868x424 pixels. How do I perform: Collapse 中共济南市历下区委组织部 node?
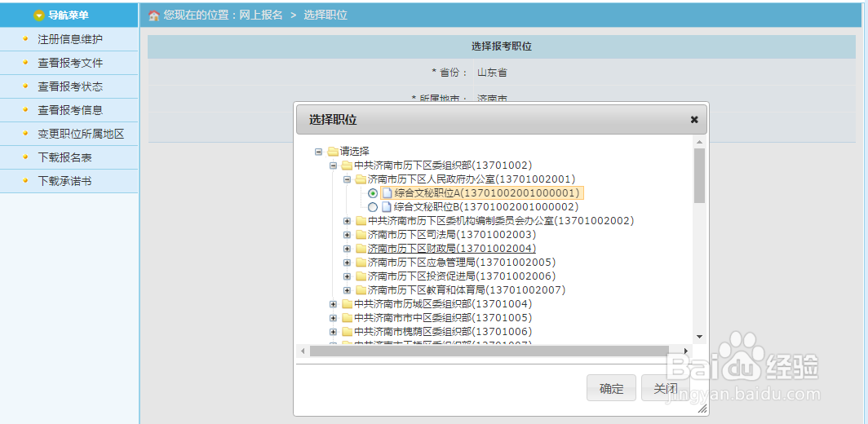coord(333,165)
